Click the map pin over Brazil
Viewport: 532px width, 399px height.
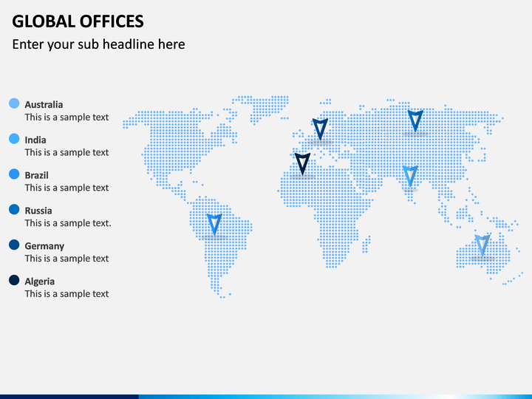point(214,225)
